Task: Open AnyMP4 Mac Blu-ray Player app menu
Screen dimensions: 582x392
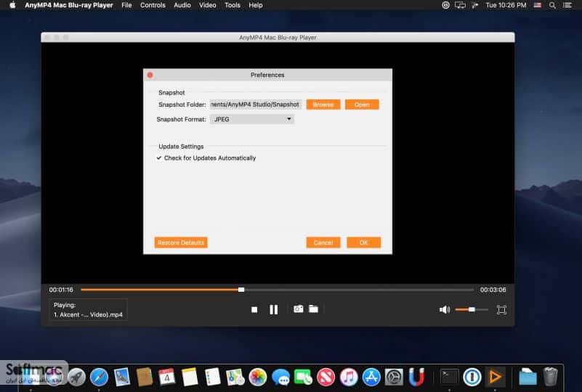Action: click(x=69, y=5)
